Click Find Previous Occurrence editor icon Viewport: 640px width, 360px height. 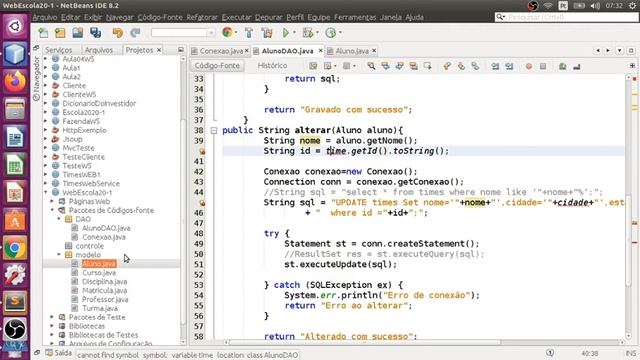point(385,66)
